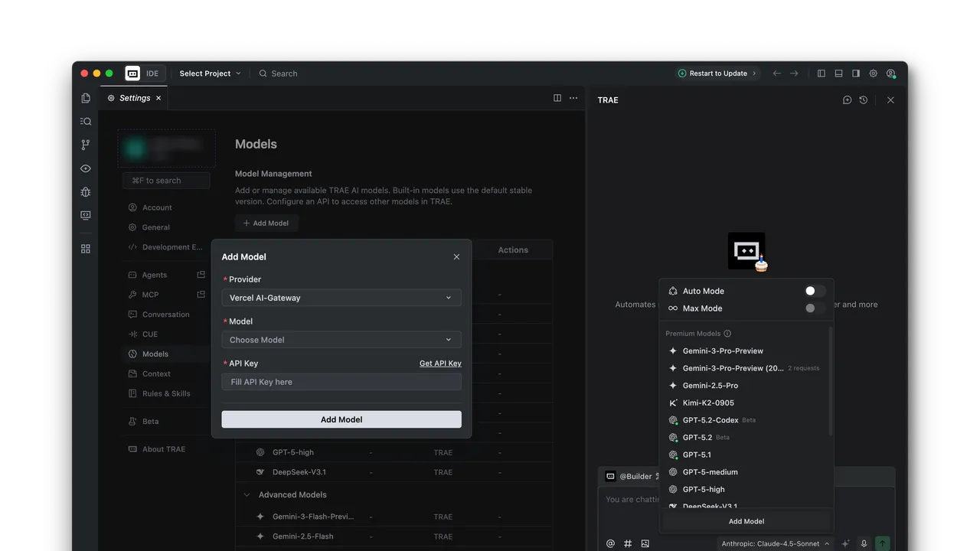980x551 pixels.
Task: Click + Add Model under Model Management
Action: 266,223
